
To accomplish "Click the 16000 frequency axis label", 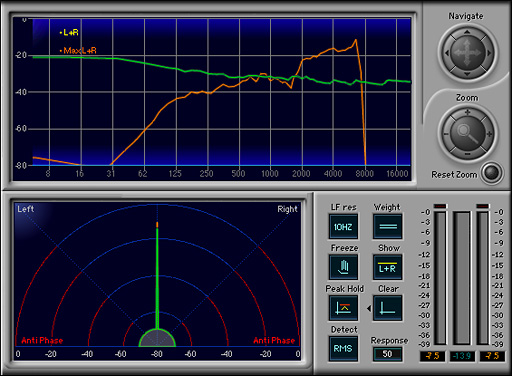I will pos(397,174).
